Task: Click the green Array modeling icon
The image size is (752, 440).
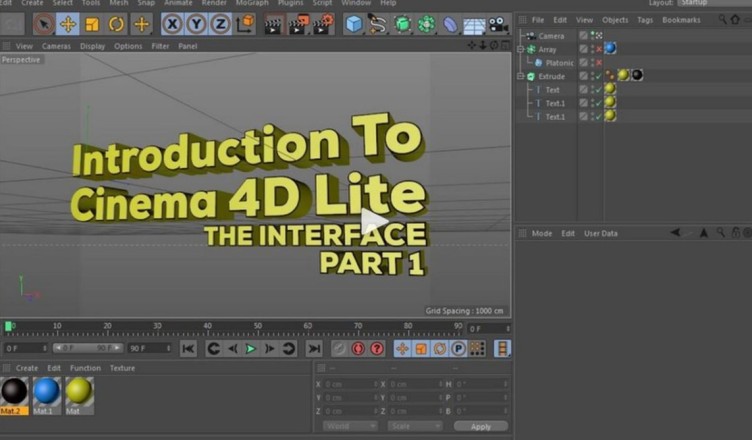Action: pos(426,24)
